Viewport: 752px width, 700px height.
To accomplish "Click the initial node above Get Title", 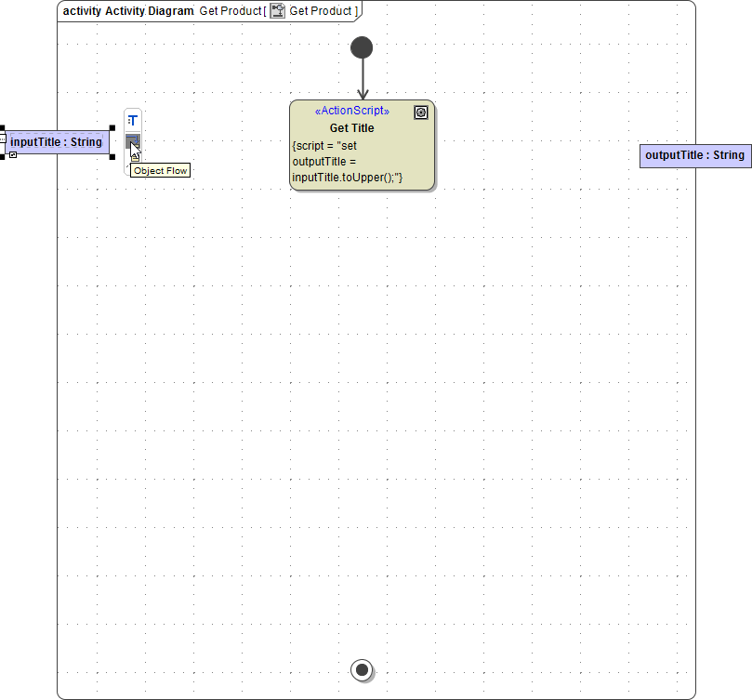I will [x=362, y=46].
